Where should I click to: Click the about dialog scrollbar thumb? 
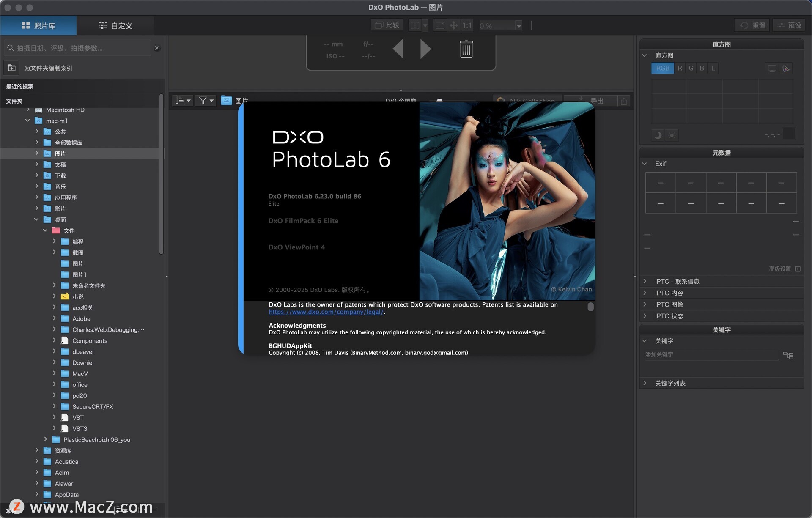[590, 307]
